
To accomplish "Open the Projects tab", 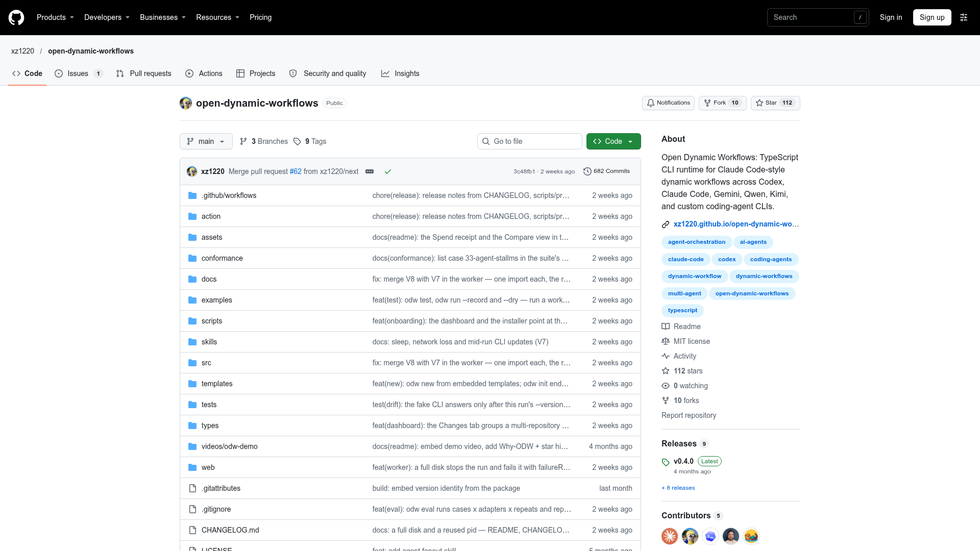I will coord(256,73).
